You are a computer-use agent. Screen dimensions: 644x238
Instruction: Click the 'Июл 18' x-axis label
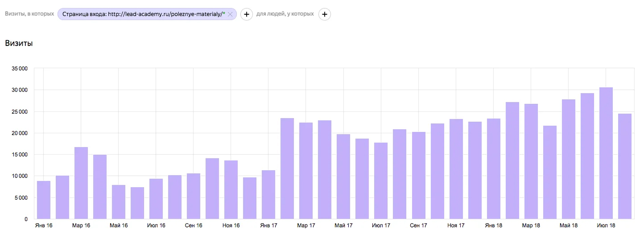click(606, 226)
